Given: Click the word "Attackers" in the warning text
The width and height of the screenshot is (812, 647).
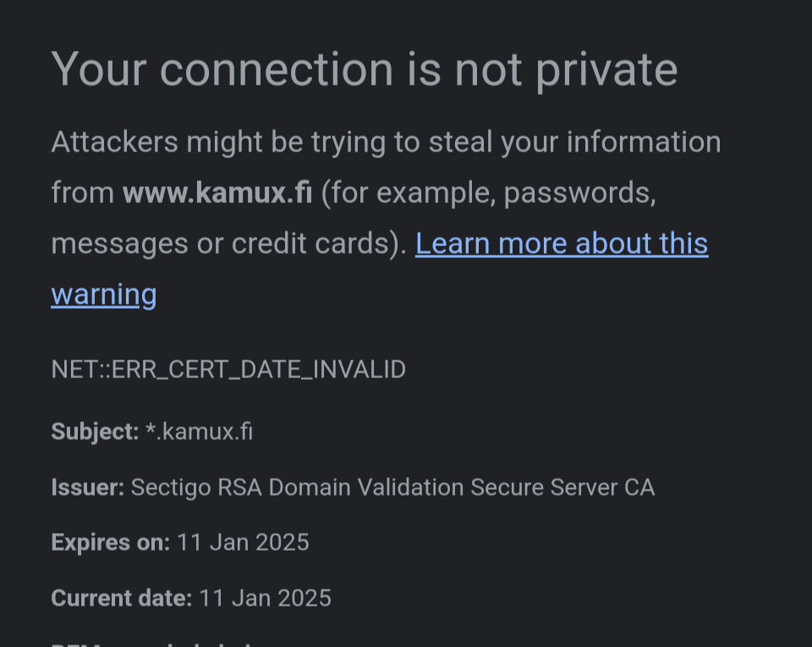Looking at the screenshot, I should pyautogui.click(x=114, y=142).
